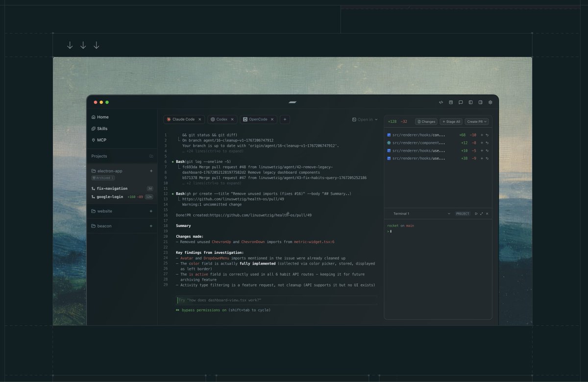This screenshot has height=382, width=588.
Task: Click the '+128' total additions text
Action: click(x=392, y=121)
